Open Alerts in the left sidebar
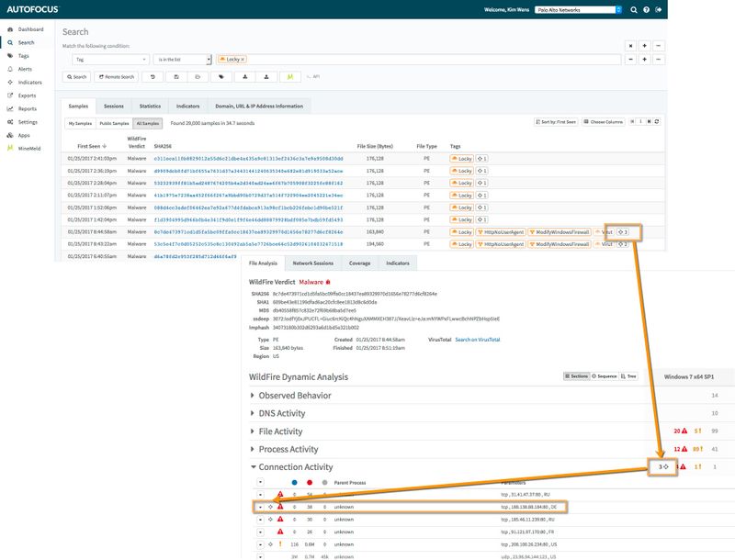Image resolution: width=735 pixels, height=560 pixels. (x=25, y=68)
